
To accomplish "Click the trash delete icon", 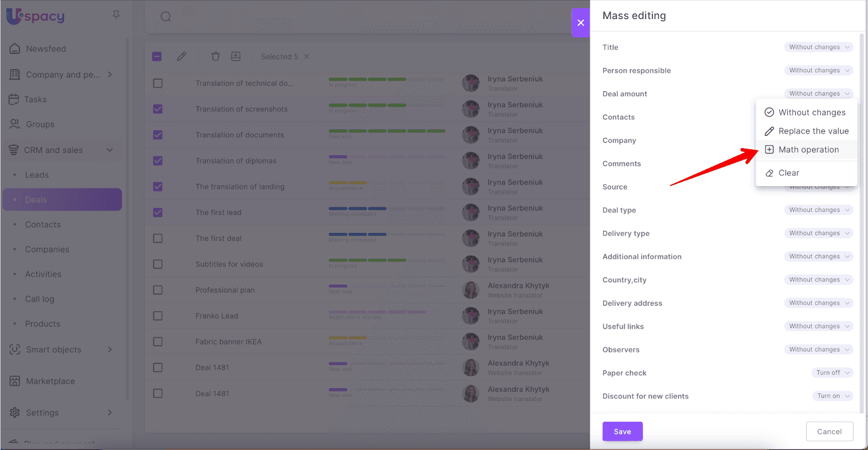I will (x=215, y=56).
